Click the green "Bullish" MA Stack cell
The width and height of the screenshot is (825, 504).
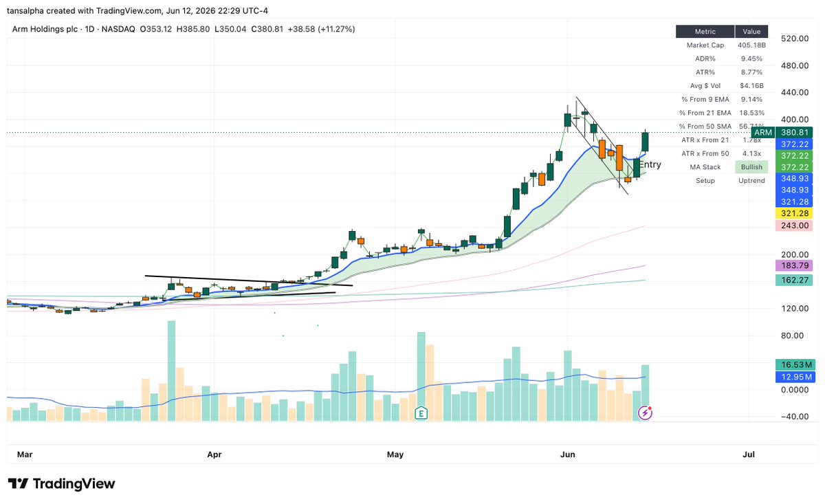(x=751, y=167)
